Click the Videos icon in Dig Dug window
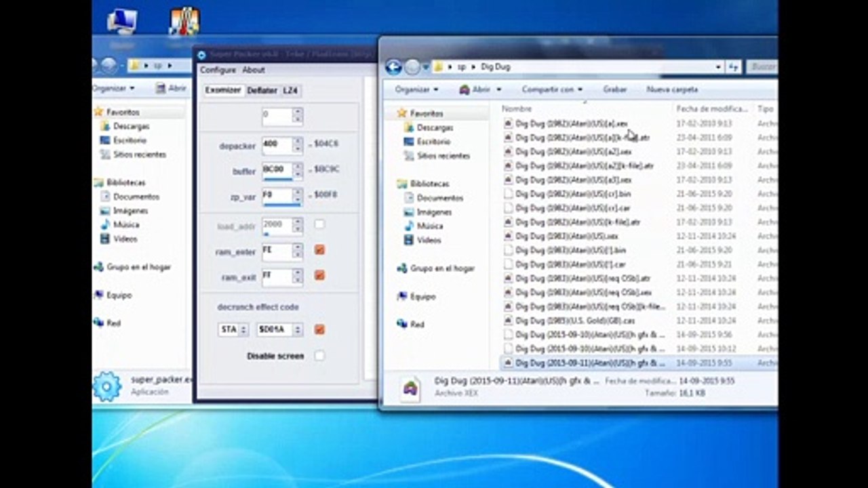868x488 pixels. (x=408, y=240)
